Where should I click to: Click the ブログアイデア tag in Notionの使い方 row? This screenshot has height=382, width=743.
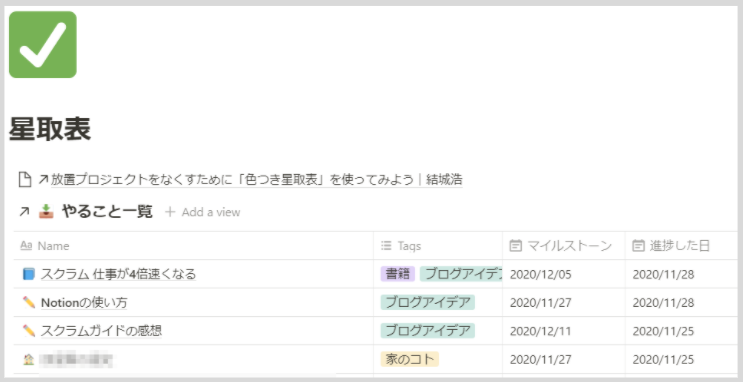[x=428, y=302]
